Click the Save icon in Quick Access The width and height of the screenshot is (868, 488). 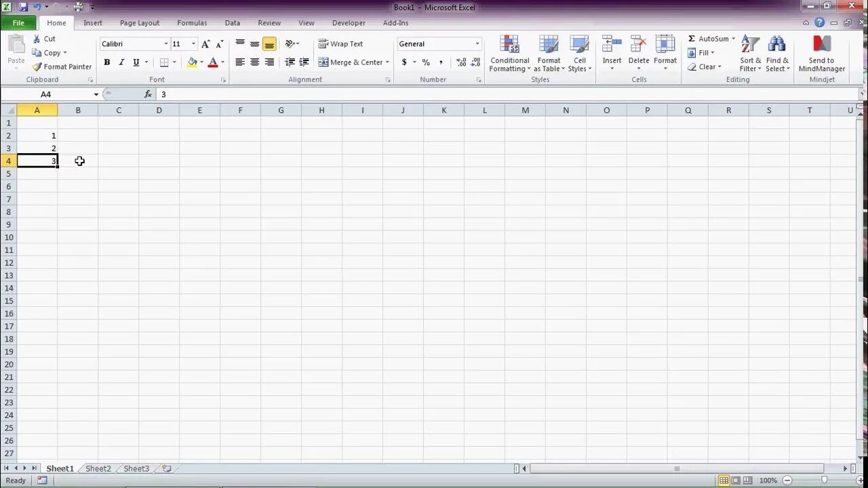coord(23,7)
